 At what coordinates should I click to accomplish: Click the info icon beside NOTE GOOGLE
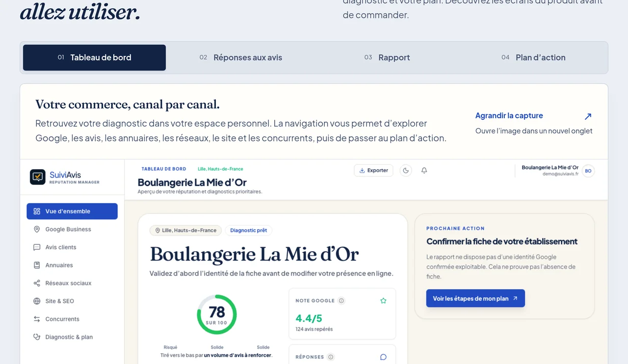341,301
